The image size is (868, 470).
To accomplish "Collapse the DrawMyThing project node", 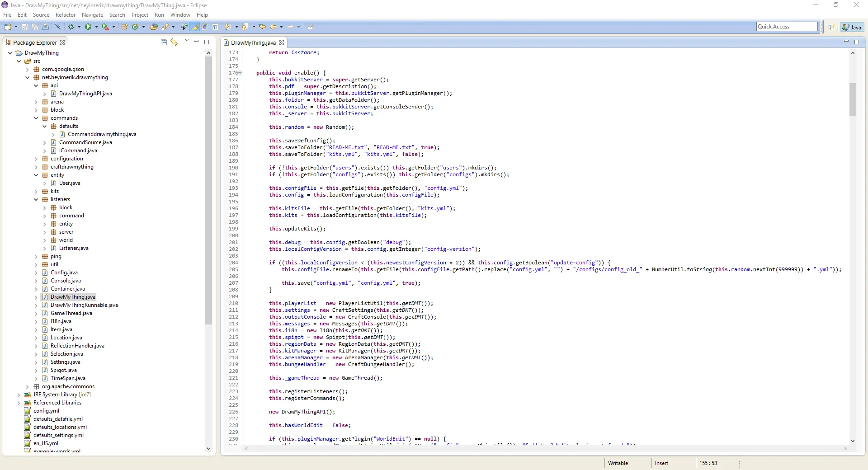I will click(x=10, y=53).
